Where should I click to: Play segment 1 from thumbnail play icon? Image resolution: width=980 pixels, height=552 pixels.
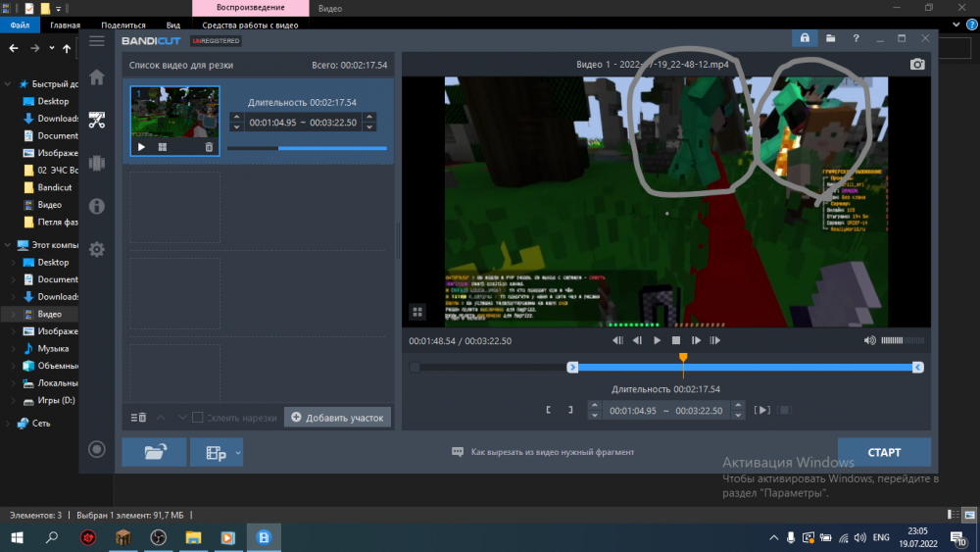click(x=141, y=147)
